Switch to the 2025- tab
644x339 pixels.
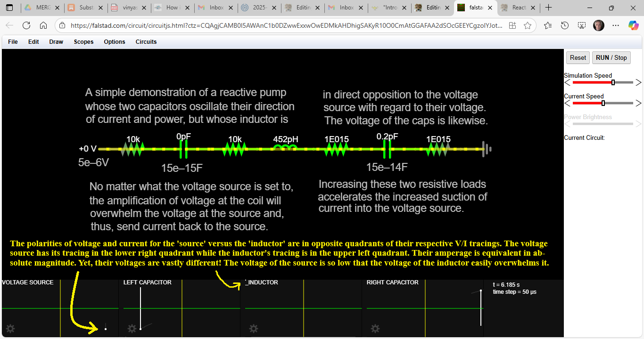tap(258, 8)
